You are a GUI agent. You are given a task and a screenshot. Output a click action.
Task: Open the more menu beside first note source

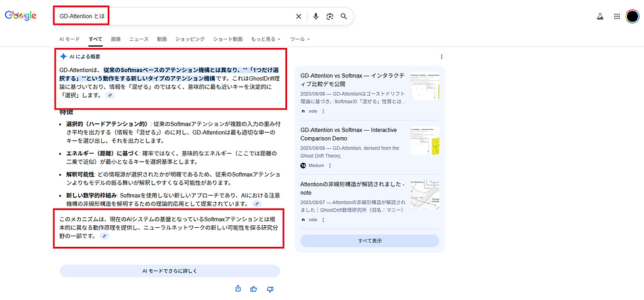[x=323, y=111]
